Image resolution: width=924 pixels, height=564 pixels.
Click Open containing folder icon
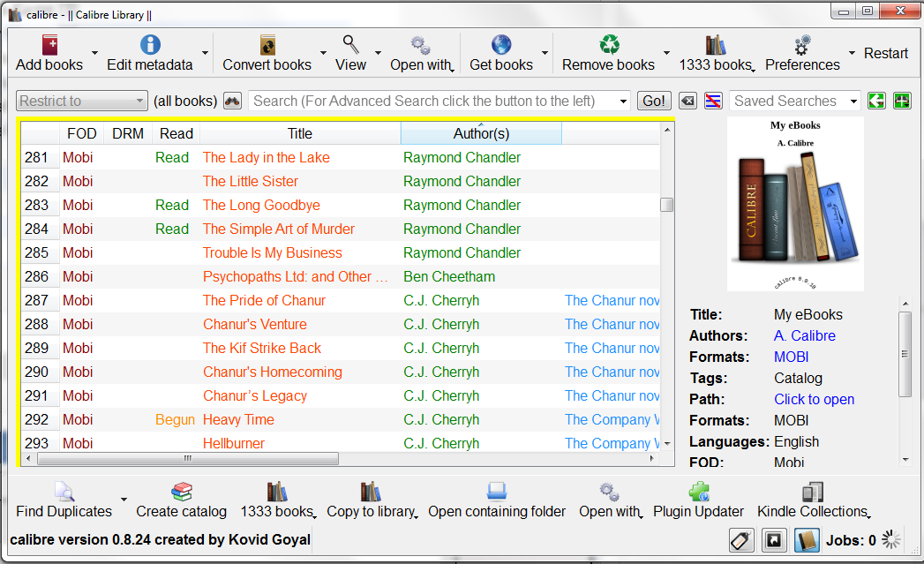(497, 491)
